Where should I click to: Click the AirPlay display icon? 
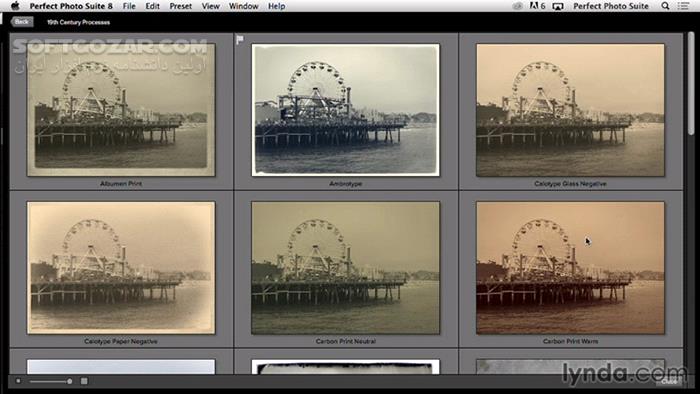click(558, 6)
